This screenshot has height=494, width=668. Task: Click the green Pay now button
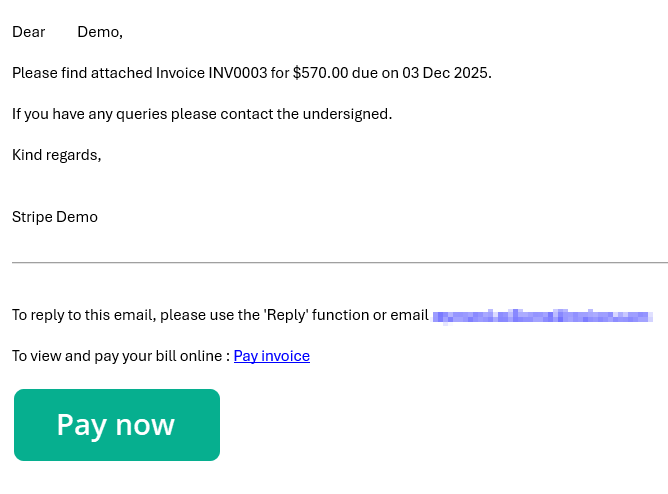pos(117,425)
